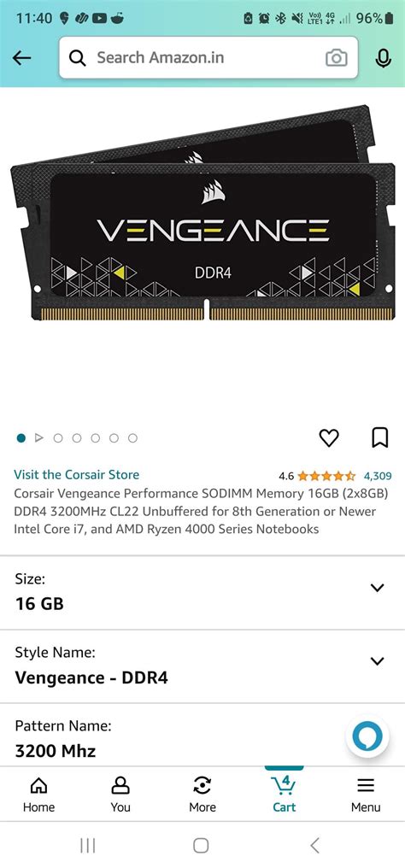
Task: Tap the back arrow beside search bar
Action: pyautogui.click(x=21, y=57)
